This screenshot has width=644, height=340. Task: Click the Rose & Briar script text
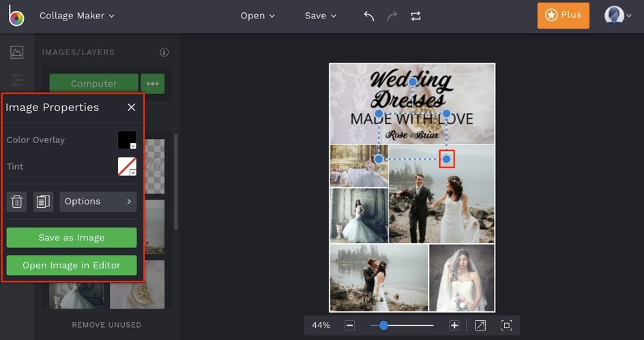tap(412, 135)
